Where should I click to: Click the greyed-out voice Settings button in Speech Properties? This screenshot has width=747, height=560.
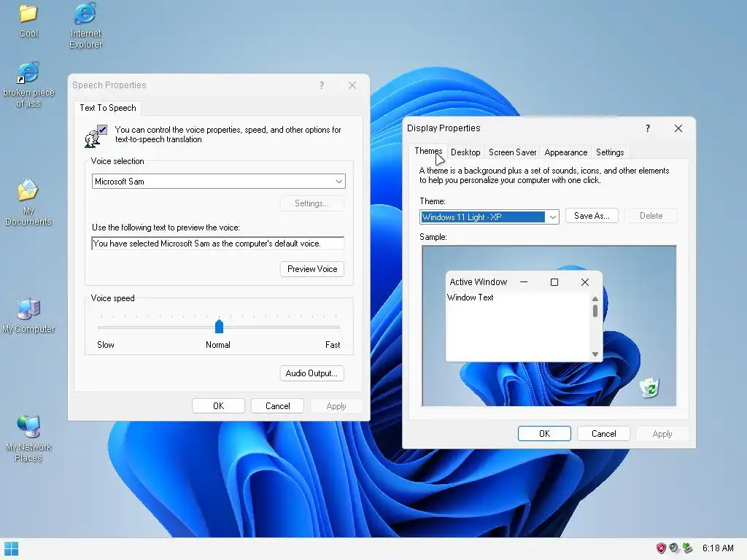pyautogui.click(x=311, y=203)
